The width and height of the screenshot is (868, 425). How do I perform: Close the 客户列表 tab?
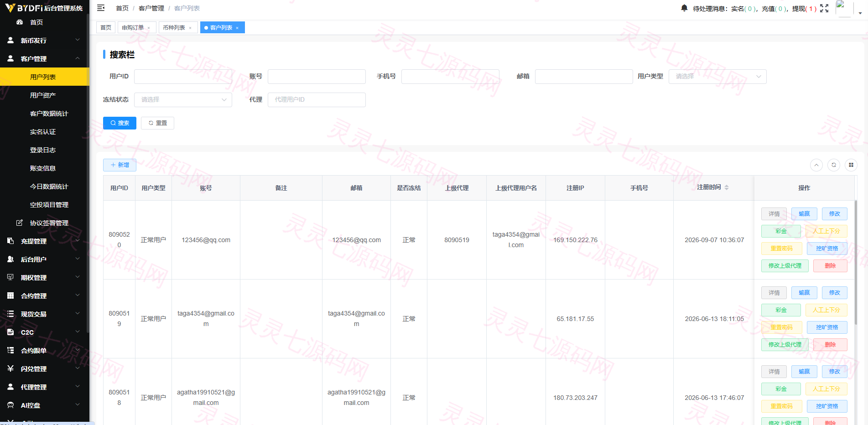coord(237,28)
